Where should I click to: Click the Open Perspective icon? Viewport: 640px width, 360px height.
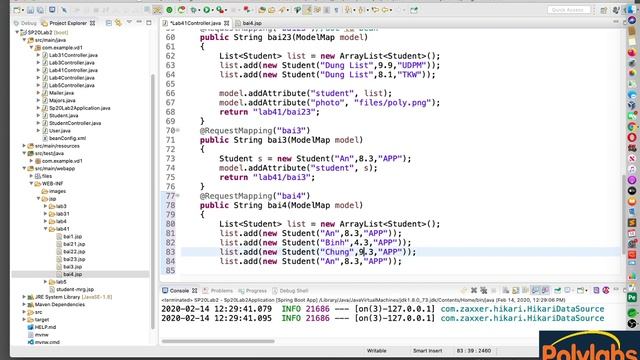tap(604, 10)
